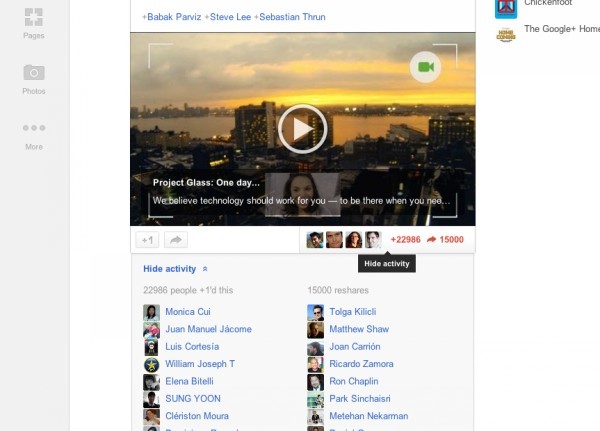Open Monica Cui's profile
Screen dimensions: 600x431
(188, 312)
